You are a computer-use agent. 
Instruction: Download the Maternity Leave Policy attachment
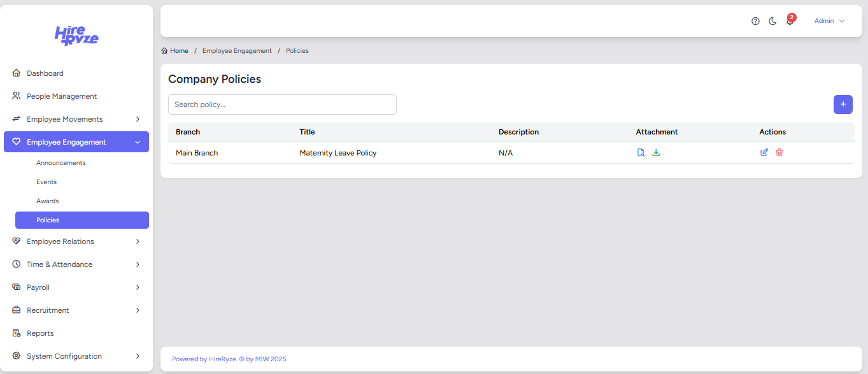[656, 153]
